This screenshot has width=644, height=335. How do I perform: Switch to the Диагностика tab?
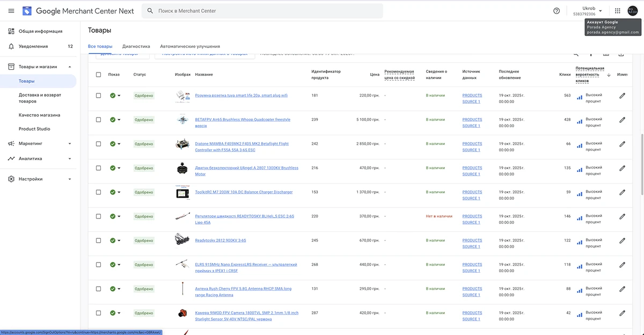[x=136, y=47]
